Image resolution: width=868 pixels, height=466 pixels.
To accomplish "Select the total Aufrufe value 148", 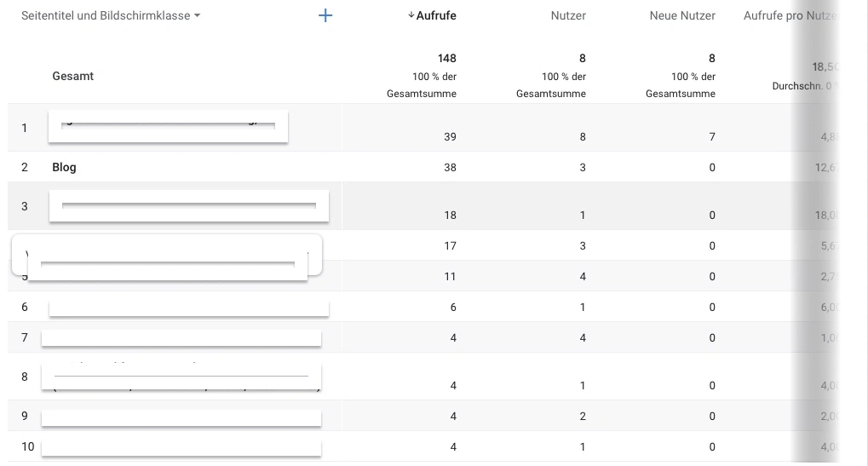I will [446, 58].
